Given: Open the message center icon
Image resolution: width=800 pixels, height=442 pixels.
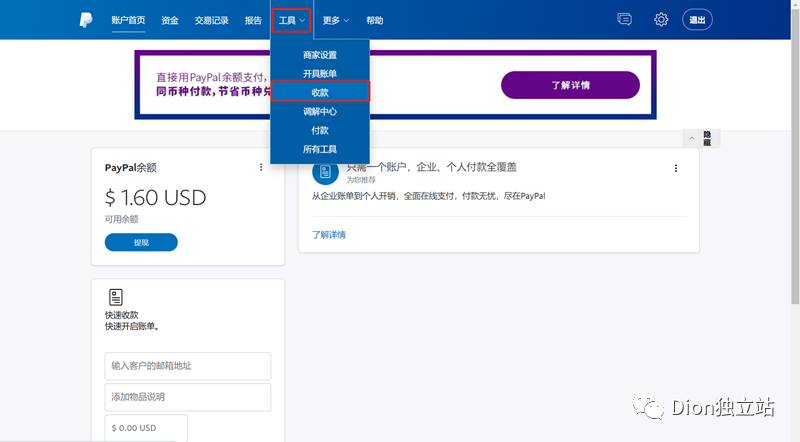Looking at the screenshot, I should [x=624, y=20].
